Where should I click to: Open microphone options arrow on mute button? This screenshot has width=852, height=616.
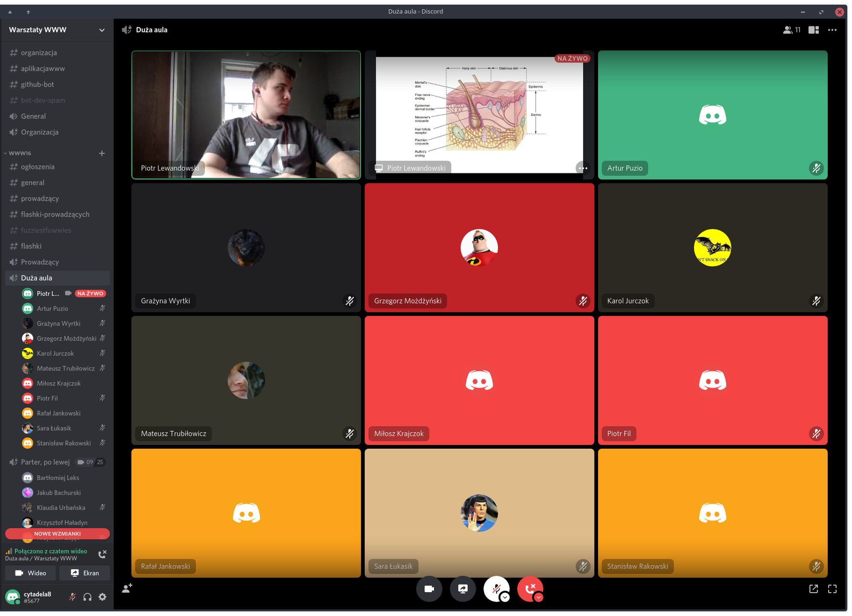click(505, 597)
